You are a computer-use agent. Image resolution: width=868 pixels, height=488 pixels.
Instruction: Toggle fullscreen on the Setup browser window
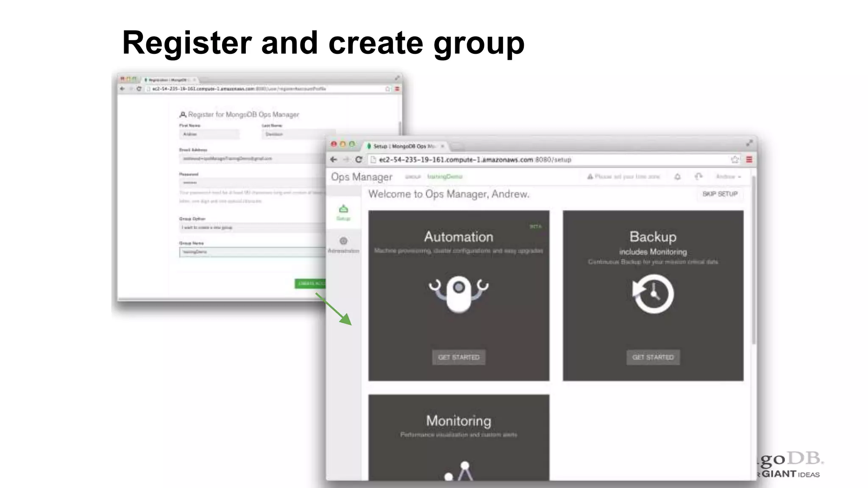749,143
